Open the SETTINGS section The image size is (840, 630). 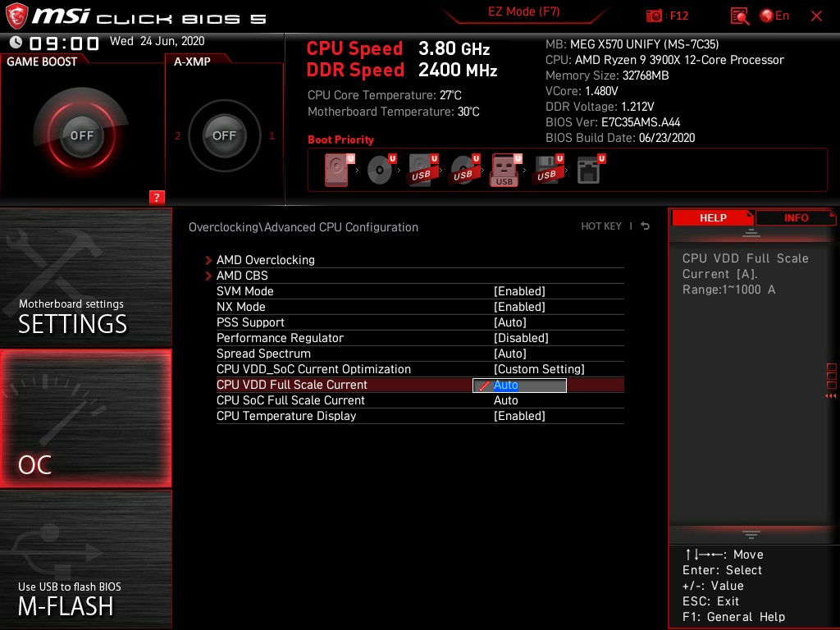point(85,278)
